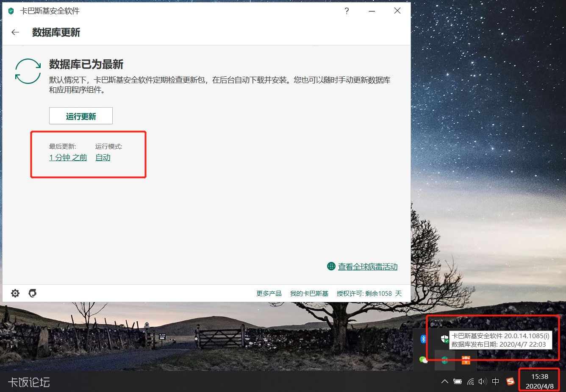Screen dimensions: 566x392
Task: Click the 数据库更新 page title
Action: tap(56, 32)
